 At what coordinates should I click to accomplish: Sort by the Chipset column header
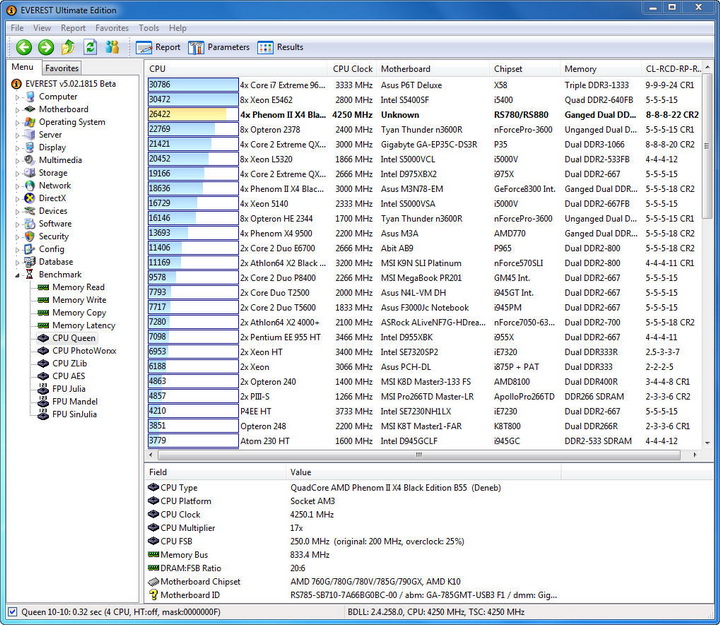[525, 69]
